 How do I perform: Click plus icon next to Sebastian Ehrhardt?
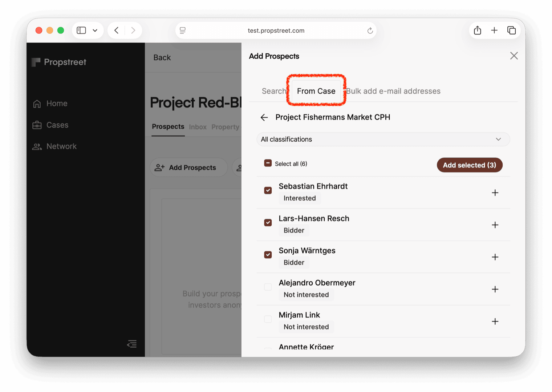[x=495, y=193]
